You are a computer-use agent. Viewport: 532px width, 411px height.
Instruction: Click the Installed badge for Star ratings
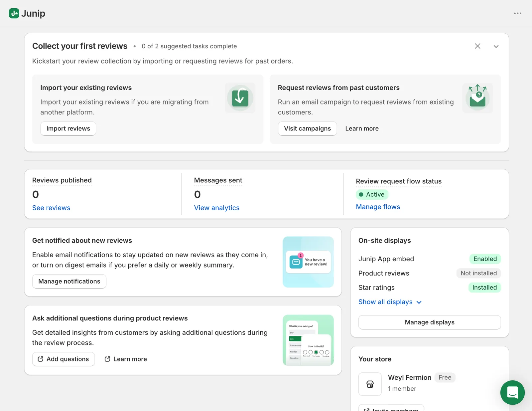(484, 288)
